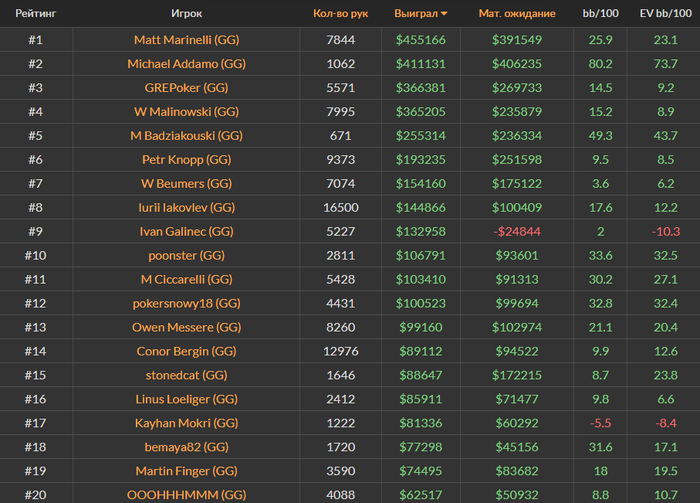Click the Игрок column header
The height and width of the screenshot is (503, 700).
coord(187,13)
